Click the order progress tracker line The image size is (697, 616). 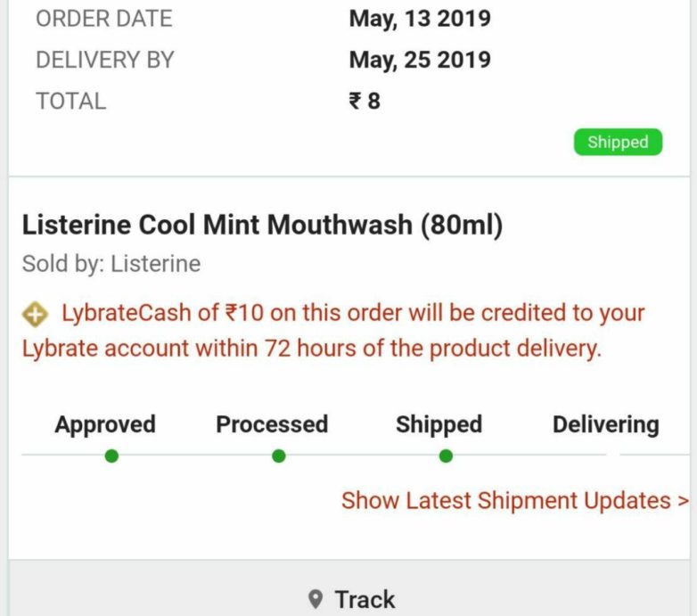click(356, 456)
